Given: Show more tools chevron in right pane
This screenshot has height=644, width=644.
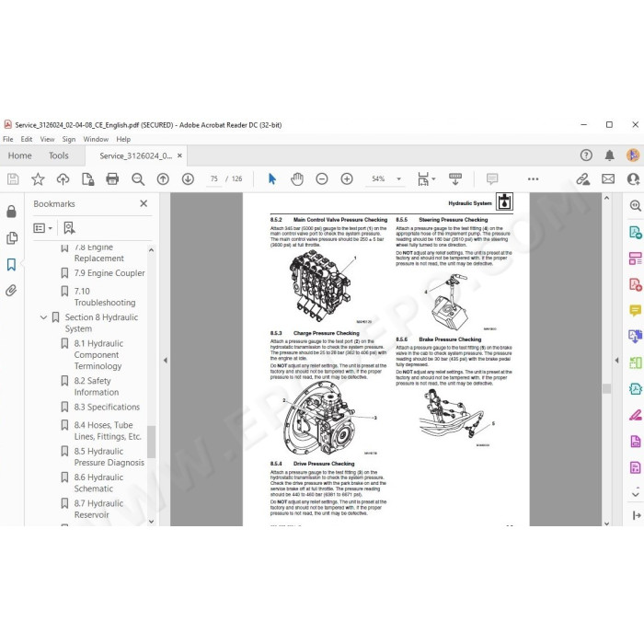Looking at the screenshot, I should [636, 492].
